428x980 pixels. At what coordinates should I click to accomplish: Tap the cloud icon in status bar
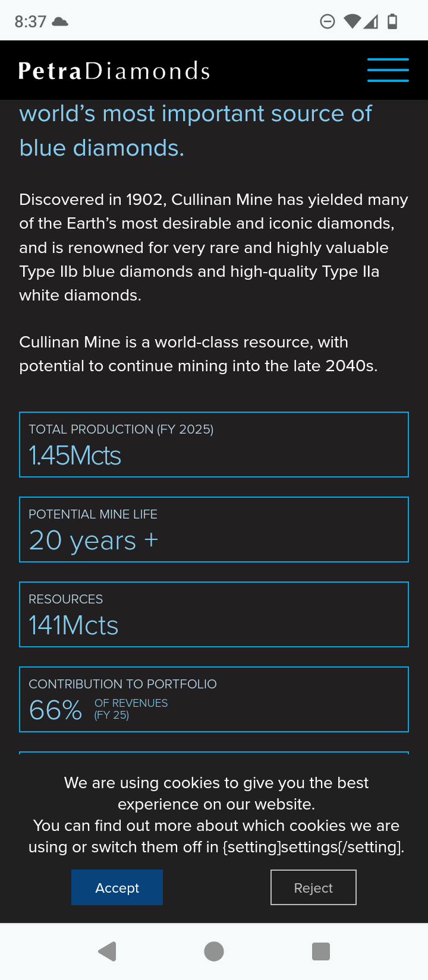pos(60,22)
